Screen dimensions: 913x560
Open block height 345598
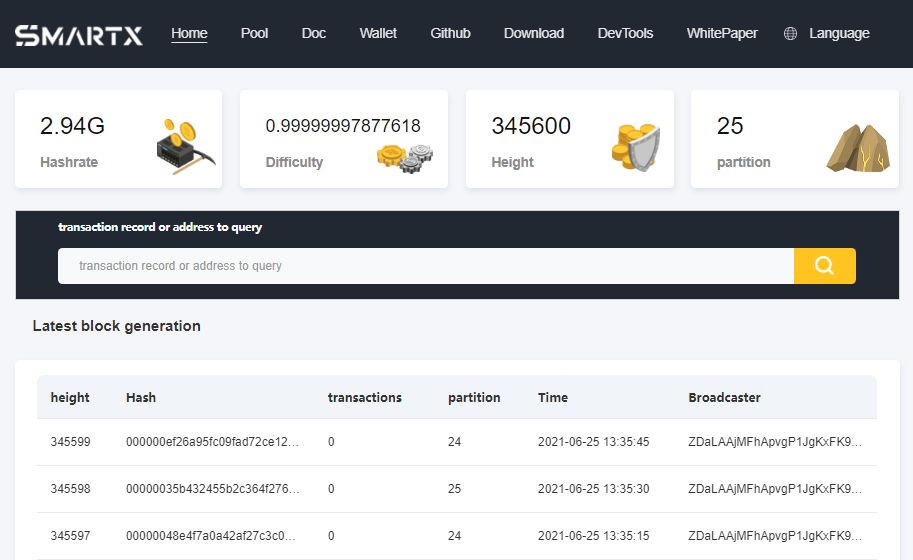[70, 489]
